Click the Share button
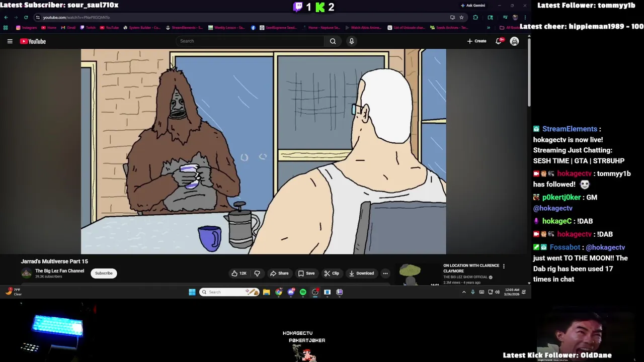644x362 pixels. 279,274
